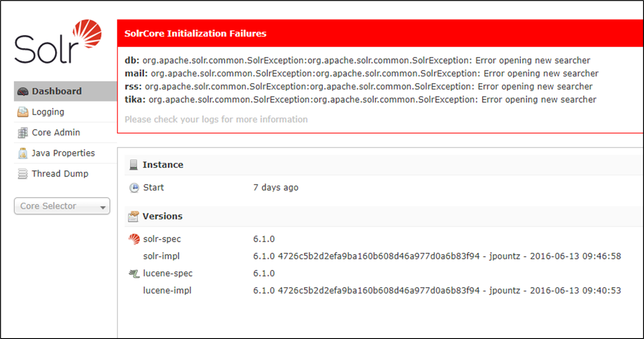Image resolution: width=644 pixels, height=339 pixels.
Task: Open Java Properties
Action: point(66,153)
